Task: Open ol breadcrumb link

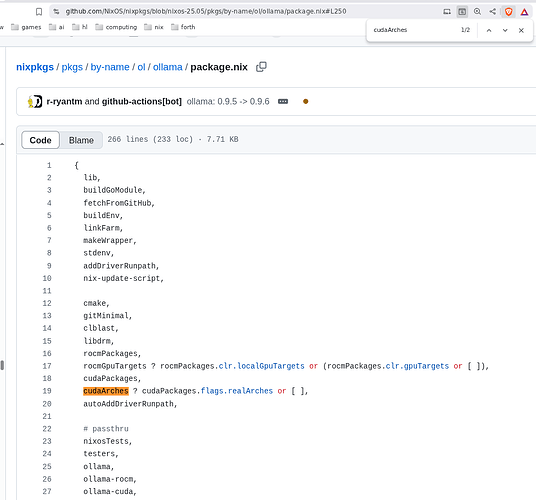Action: pyautogui.click(x=141, y=67)
